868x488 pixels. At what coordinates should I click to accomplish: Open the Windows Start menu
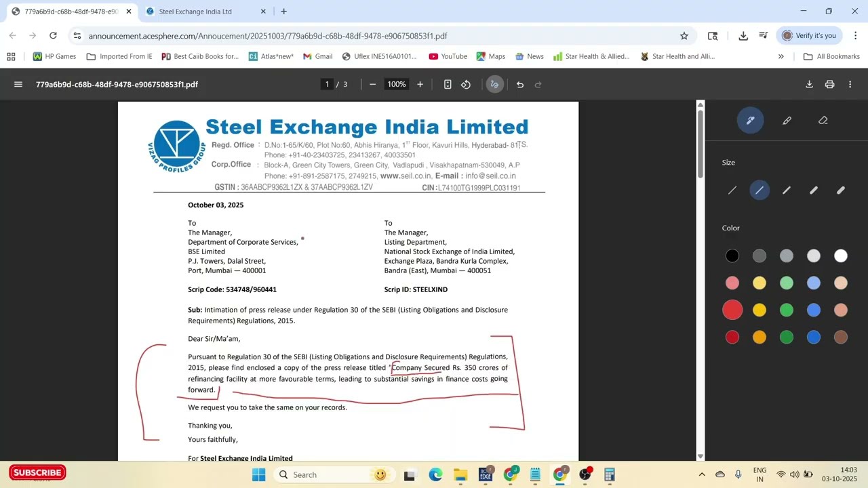(x=259, y=475)
